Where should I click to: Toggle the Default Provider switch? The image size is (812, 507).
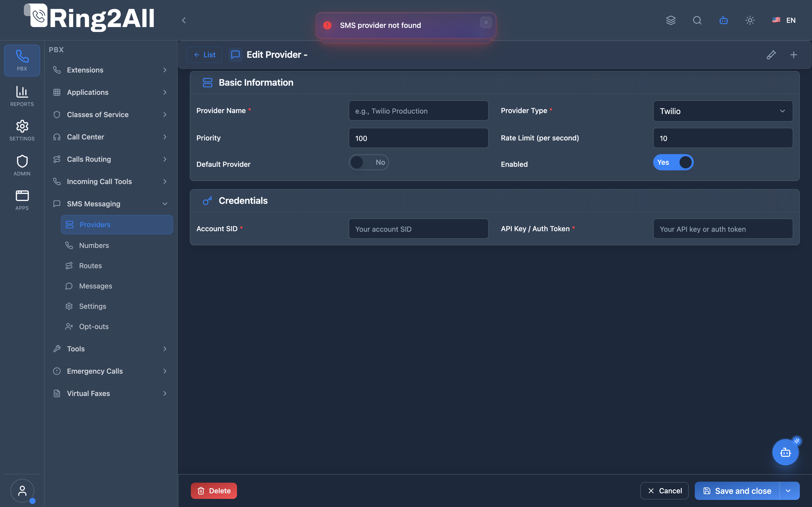click(369, 162)
